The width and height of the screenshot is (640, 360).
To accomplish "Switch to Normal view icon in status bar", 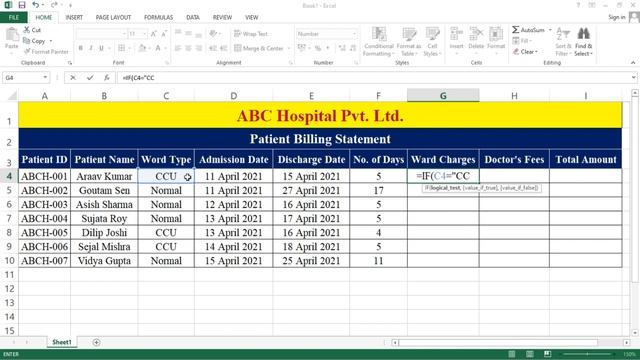I will pos(512,353).
